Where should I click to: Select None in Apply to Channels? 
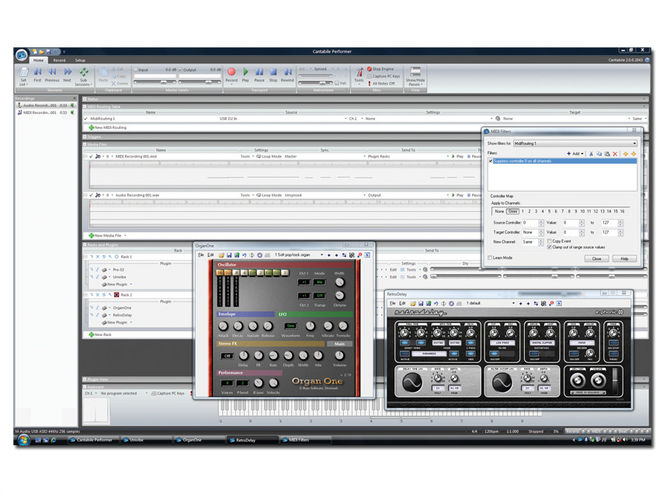(x=499, y=211)
